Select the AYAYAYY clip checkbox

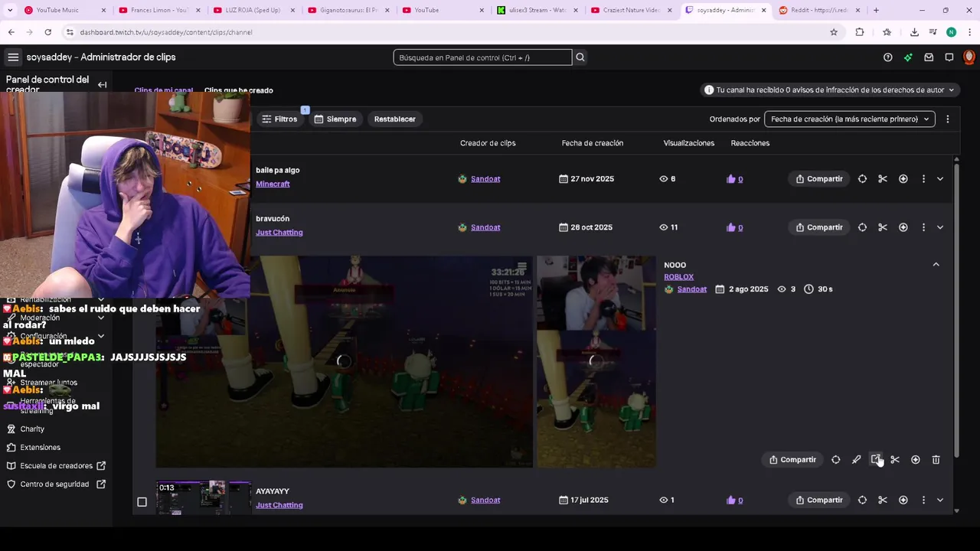coord(142,502)
